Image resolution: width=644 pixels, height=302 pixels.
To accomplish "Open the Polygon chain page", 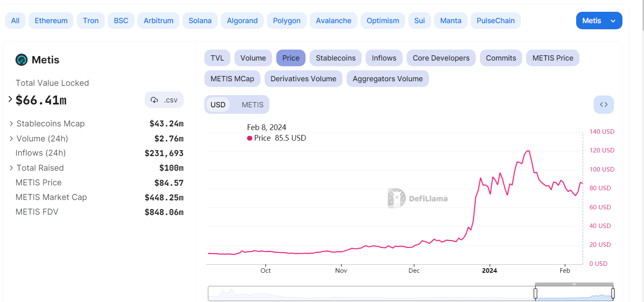I will (x=287, y=21).
